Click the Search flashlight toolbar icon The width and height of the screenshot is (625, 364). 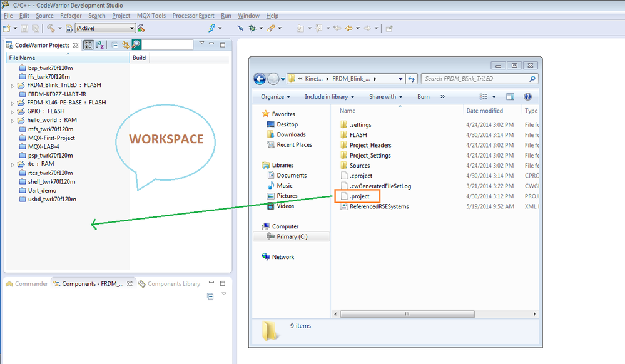tap(271, 28)
